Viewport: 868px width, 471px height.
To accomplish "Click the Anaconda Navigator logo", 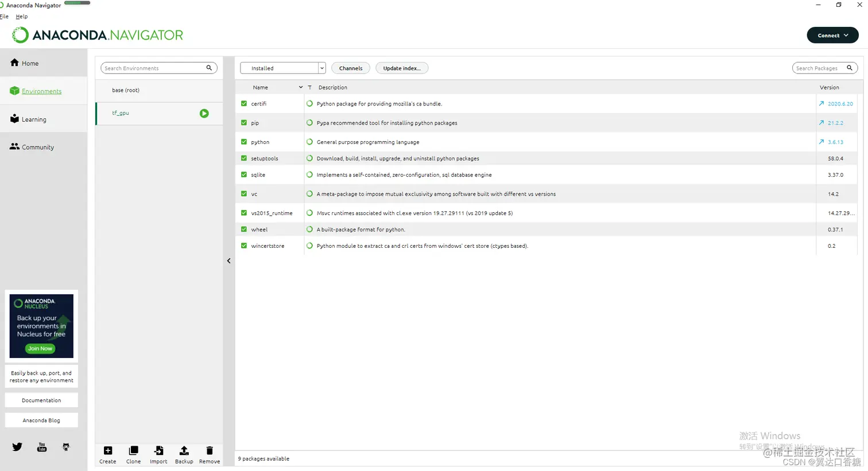I will pyautogui.click(x=98, y=35).
